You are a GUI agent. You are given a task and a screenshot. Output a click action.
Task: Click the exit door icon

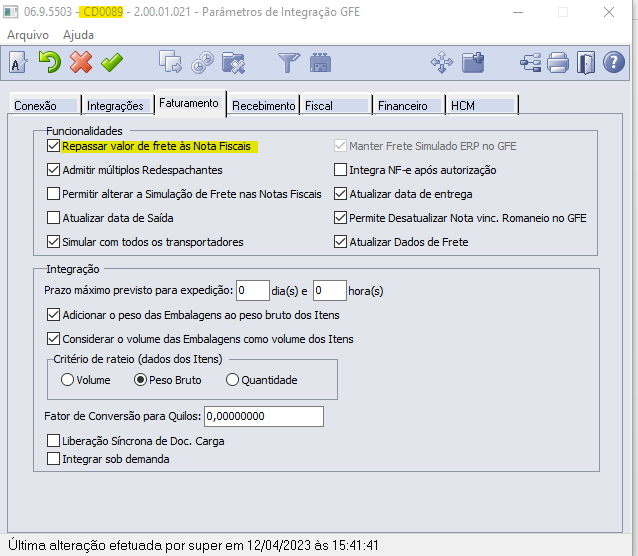586,63
